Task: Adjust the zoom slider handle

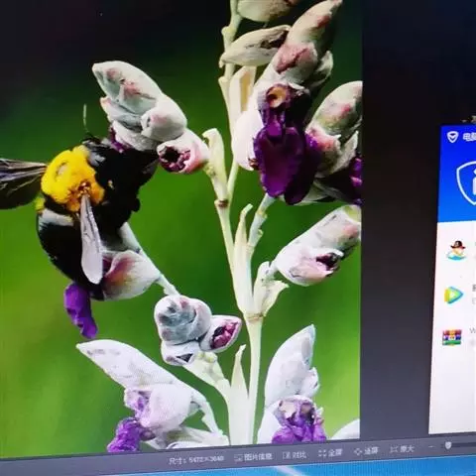Action: point(448,445)
